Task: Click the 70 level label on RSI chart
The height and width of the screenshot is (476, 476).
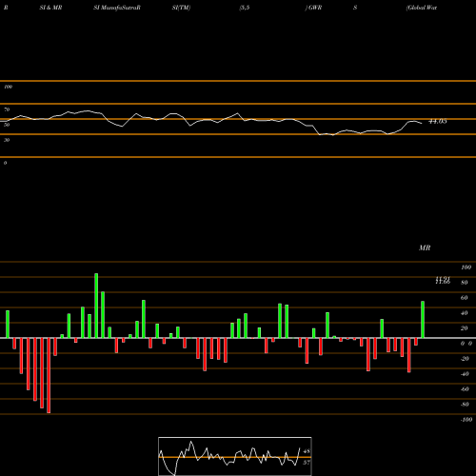Action: (7, 109)
